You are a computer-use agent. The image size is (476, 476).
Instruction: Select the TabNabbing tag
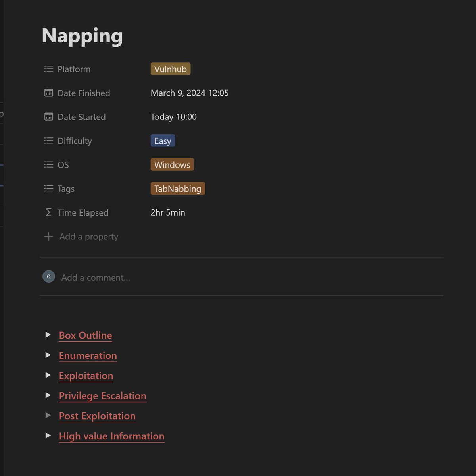178,189
